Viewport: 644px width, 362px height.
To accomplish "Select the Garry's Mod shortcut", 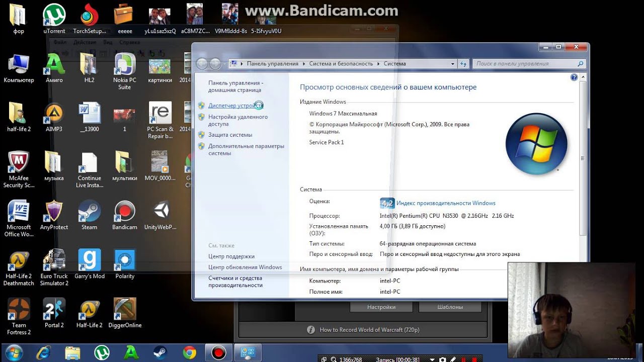I will pos(90,264).
